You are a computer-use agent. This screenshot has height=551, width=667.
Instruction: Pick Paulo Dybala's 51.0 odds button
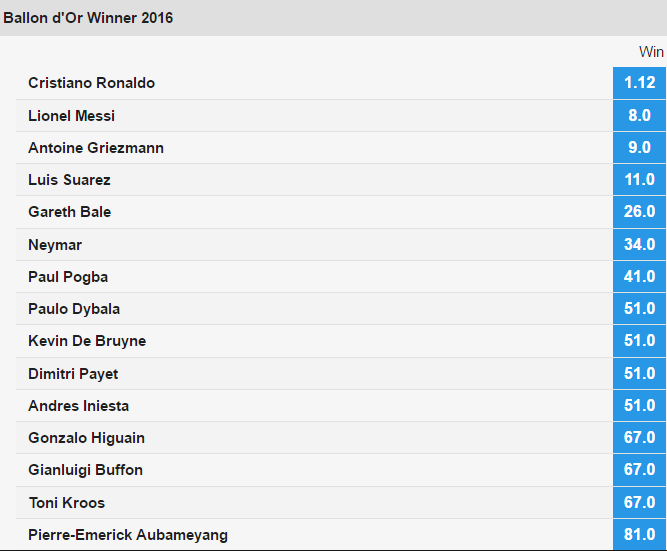639,308
